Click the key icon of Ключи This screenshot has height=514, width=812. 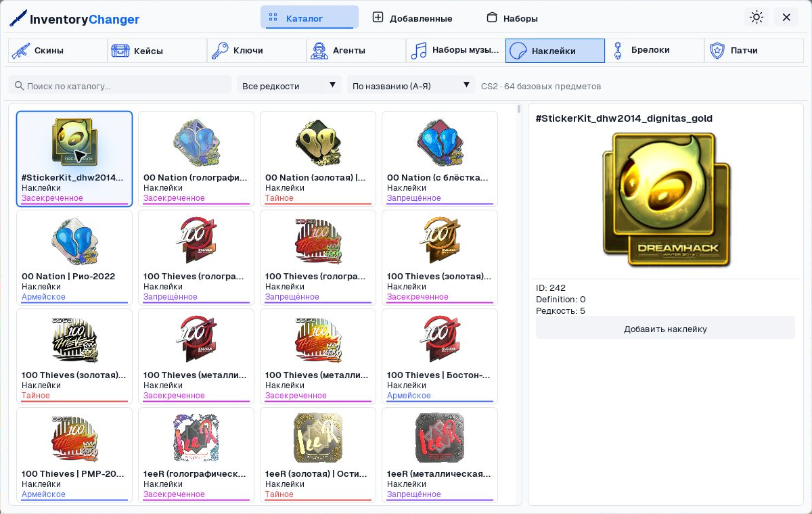[x=220, y=51]
